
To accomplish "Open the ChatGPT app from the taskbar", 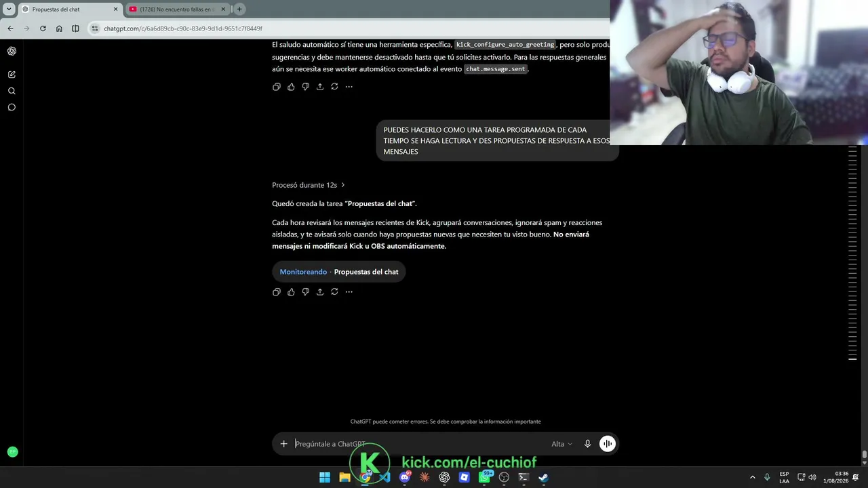I will pyautogui.click(x=444, y=477).
